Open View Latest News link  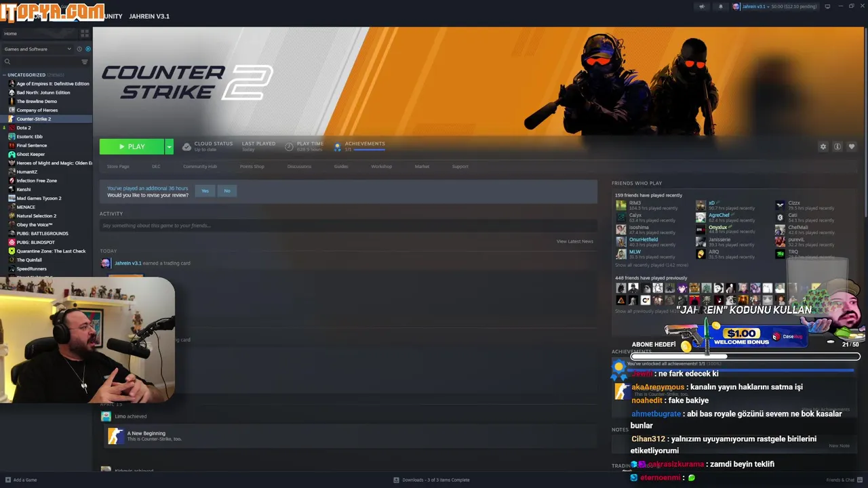pos(575,241)
